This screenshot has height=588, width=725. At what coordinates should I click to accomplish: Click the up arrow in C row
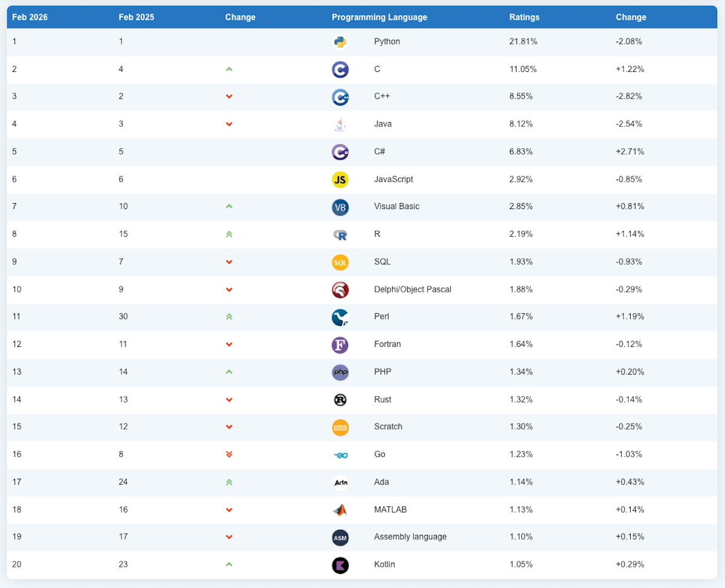229,69
